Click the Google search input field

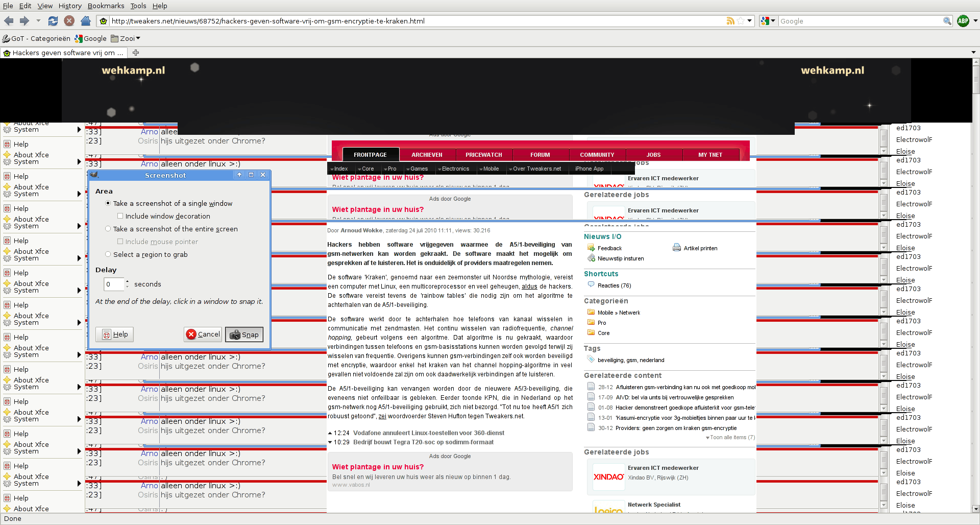(861, 21)
